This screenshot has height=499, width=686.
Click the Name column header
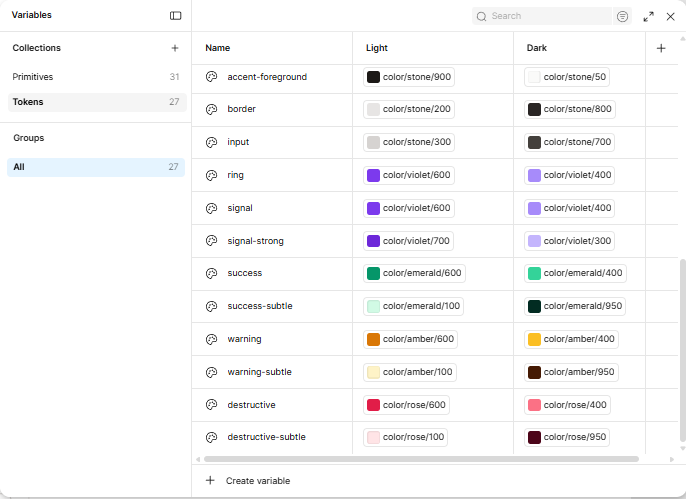[217, 48]
